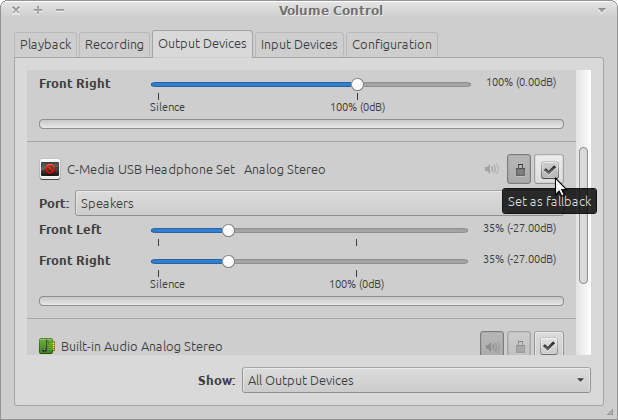The image size is (618, 420).
Task: Set C-Media USB Headphone Set as fallback
Action: click(x=549, y=169)
